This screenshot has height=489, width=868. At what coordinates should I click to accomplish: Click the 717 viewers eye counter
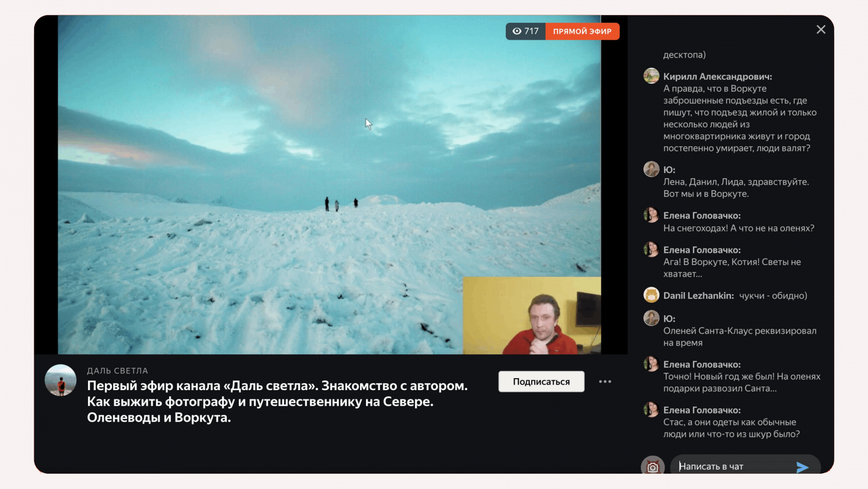click(x=525, y=31)
